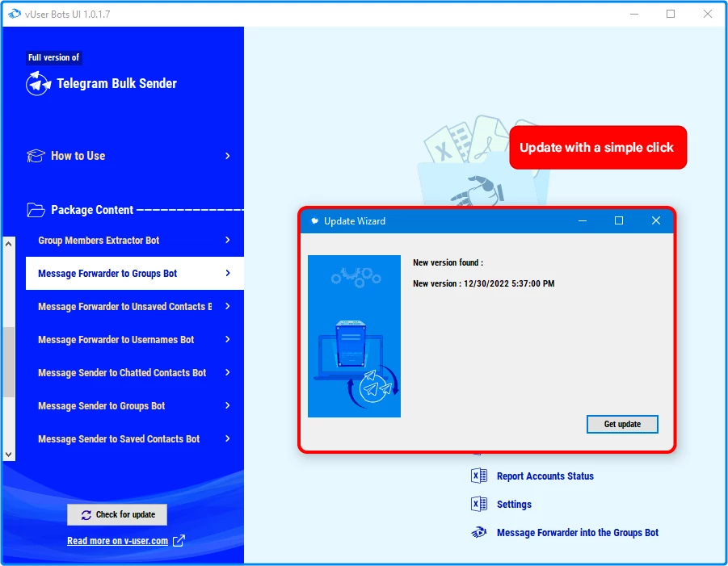The image size is (728, 566).
Task: Select Message Forwarder to Usernames Bot
Action: pyautogui.click(x=135, y=340)
